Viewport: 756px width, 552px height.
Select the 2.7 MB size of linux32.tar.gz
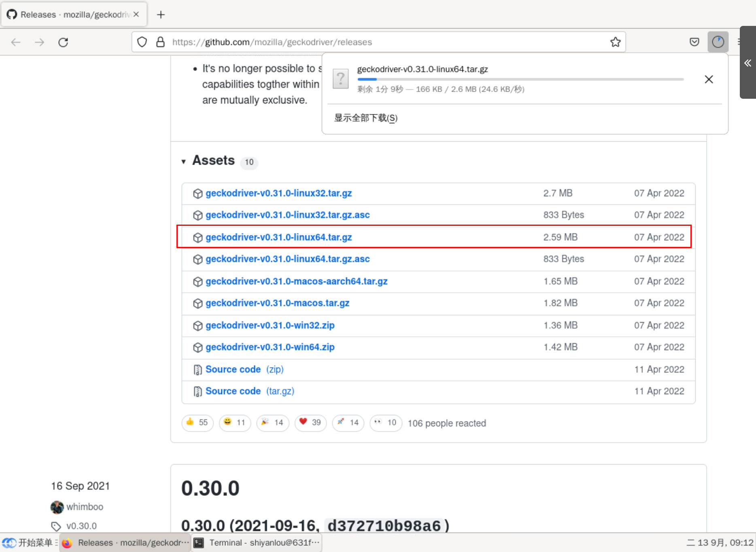[x=558, y=193]
